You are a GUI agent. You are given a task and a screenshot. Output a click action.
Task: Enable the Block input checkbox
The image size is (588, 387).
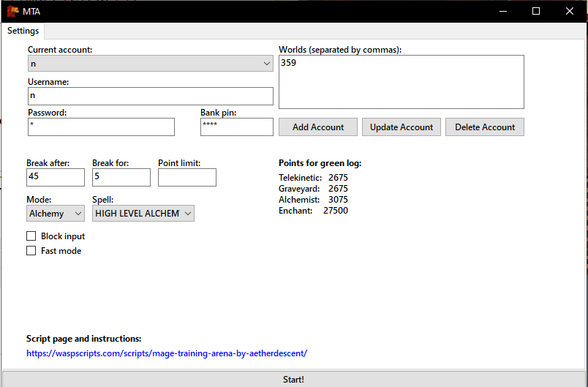(x=31, y=236)
